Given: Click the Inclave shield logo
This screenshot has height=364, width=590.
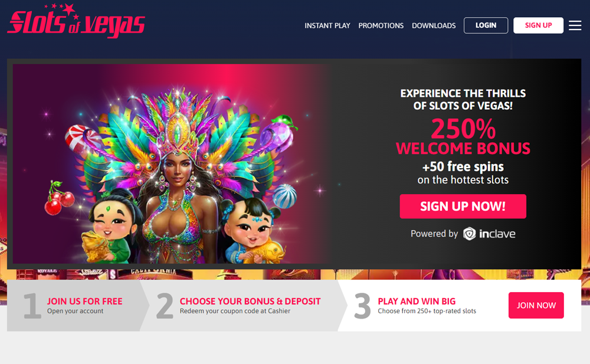Looking at the screenshot, I should (469, 234).
